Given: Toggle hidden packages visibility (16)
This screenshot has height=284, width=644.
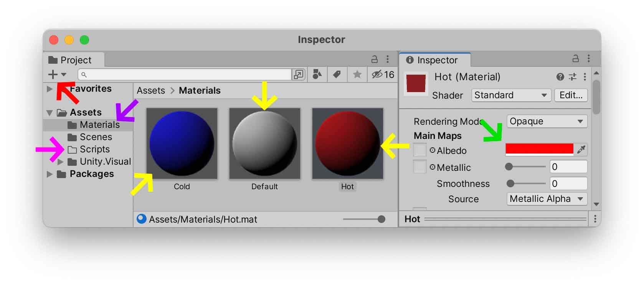Looking at the screenshot, I should [x=383, y=74].
